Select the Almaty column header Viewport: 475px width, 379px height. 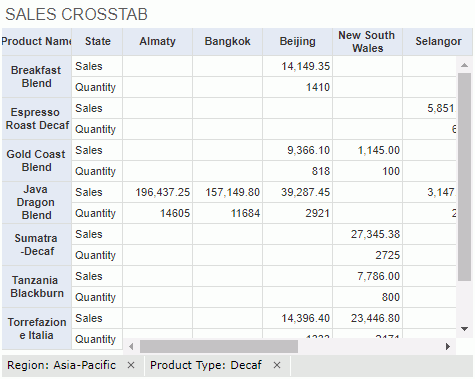(x=157, y=41)
